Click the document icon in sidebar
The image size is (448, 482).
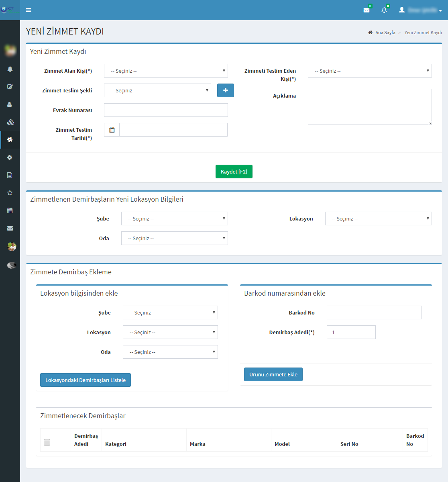pyautogui.click(x=10, y=175)
